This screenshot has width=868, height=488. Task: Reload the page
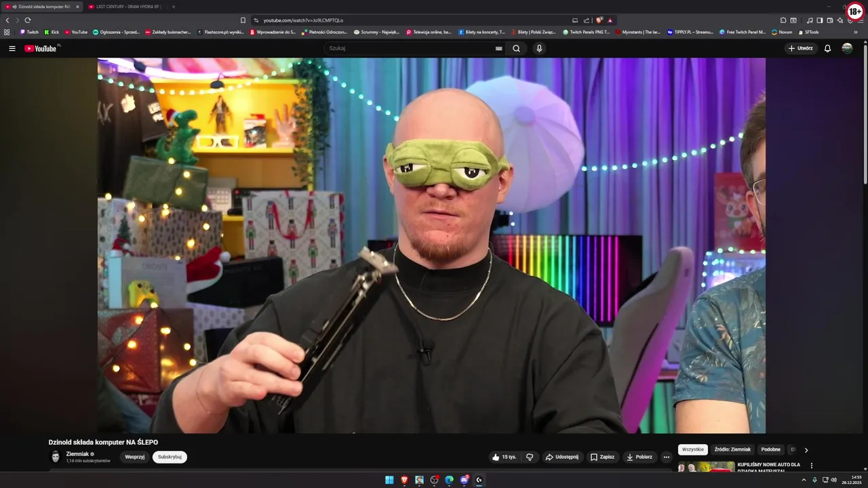[x=28, y=20]
